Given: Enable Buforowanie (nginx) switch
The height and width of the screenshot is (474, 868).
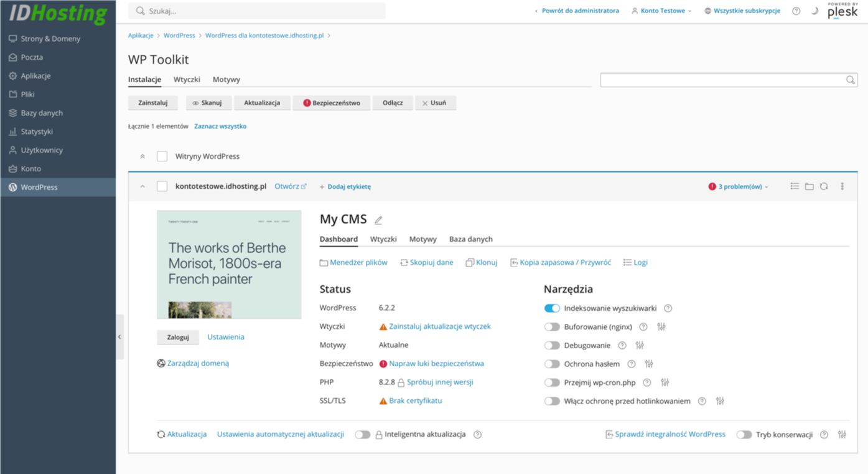Looking at the screenshot, I should tap(552, 326).
